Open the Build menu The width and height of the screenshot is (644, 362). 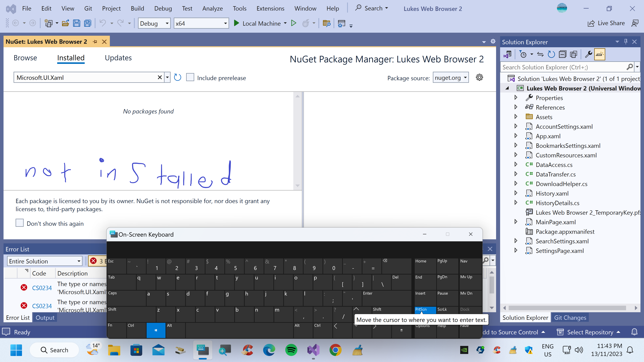[x=137, y=9]
